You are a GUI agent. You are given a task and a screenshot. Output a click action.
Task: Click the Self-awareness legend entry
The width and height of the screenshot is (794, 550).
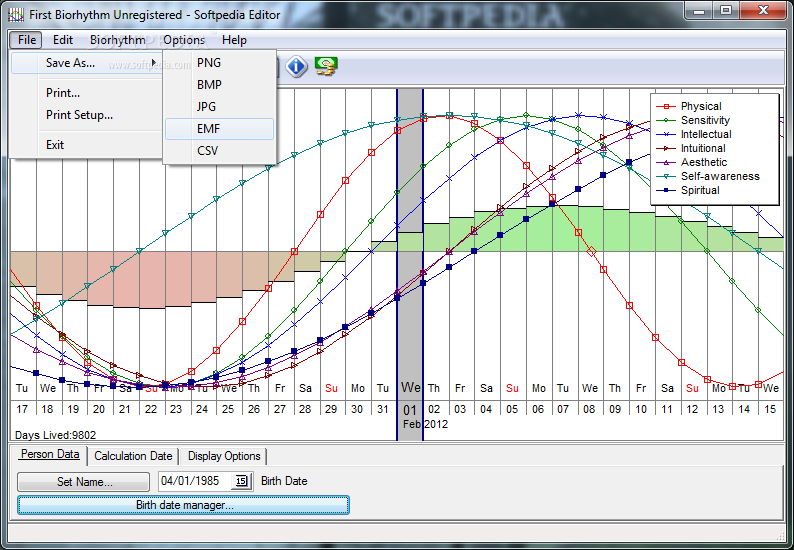tap(707, 177)
